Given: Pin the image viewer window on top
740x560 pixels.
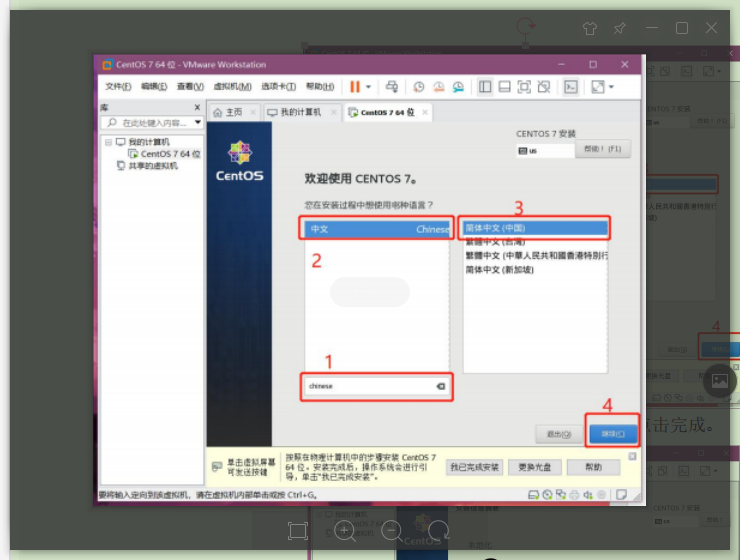Looking at the screenshot, I should coord(620,28).
